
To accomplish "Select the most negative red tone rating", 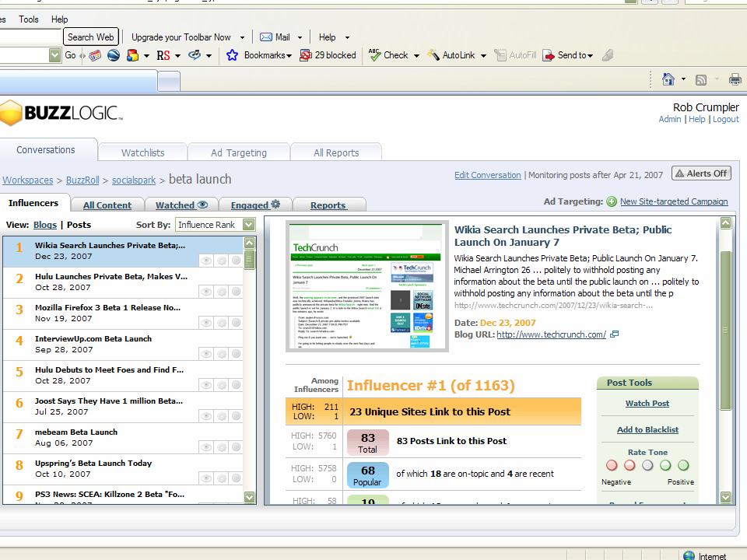I will tap(612, 465).
